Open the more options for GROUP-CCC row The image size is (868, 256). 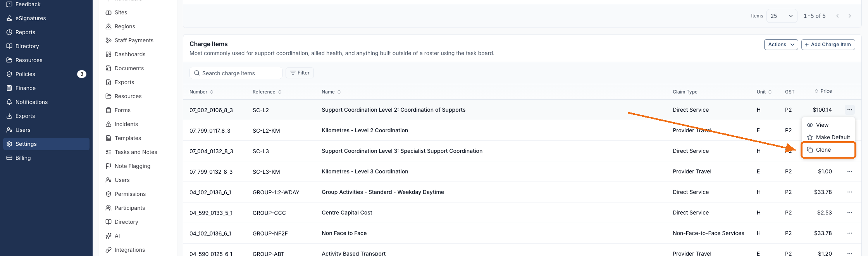850,213
